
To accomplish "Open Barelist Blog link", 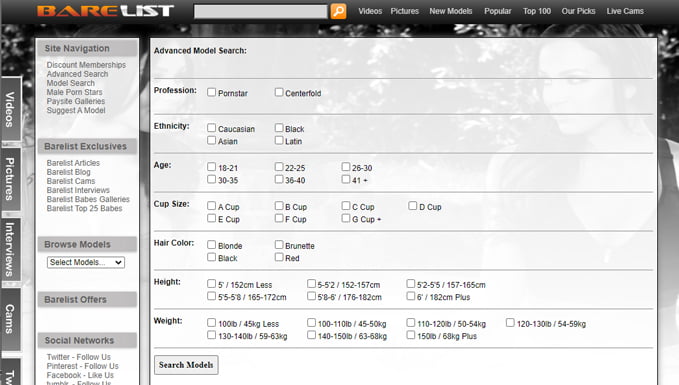I will tap(68, 172).
